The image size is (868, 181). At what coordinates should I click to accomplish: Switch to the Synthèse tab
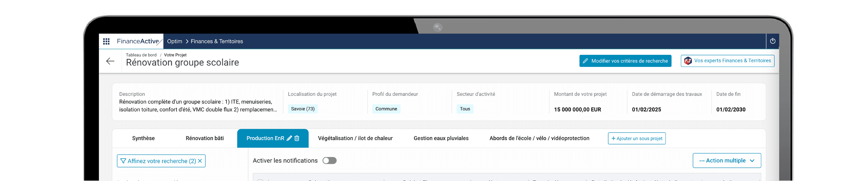click(143, 138)
